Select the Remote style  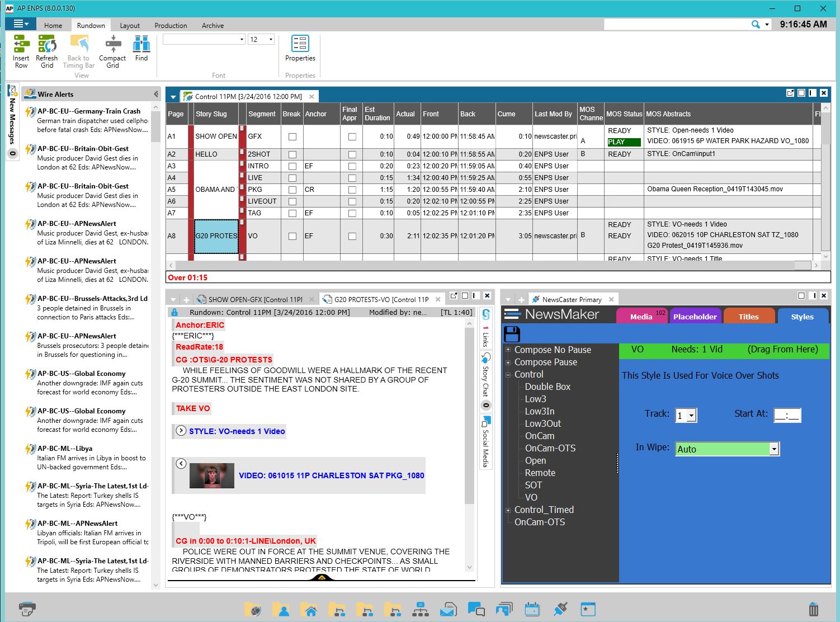[x=540, y=473]
